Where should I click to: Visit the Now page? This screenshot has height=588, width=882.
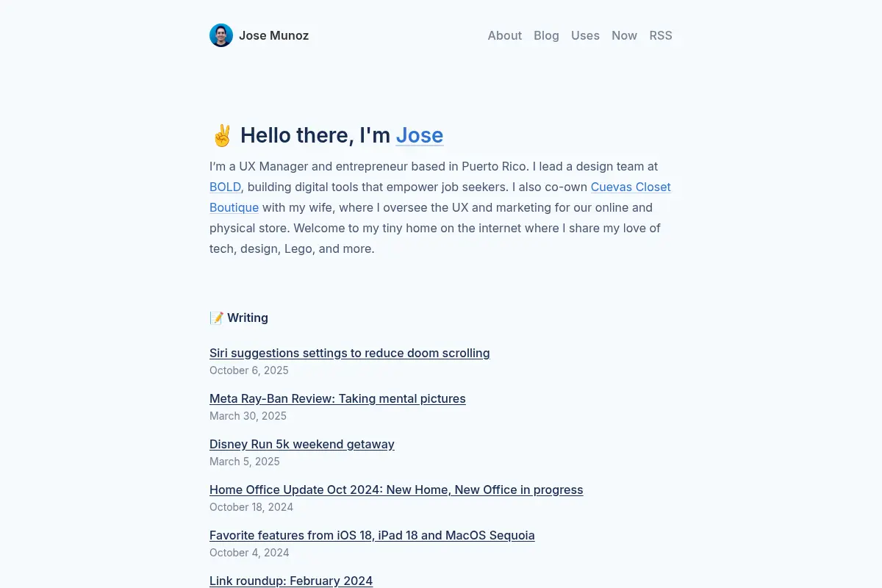tap(624, 35)
